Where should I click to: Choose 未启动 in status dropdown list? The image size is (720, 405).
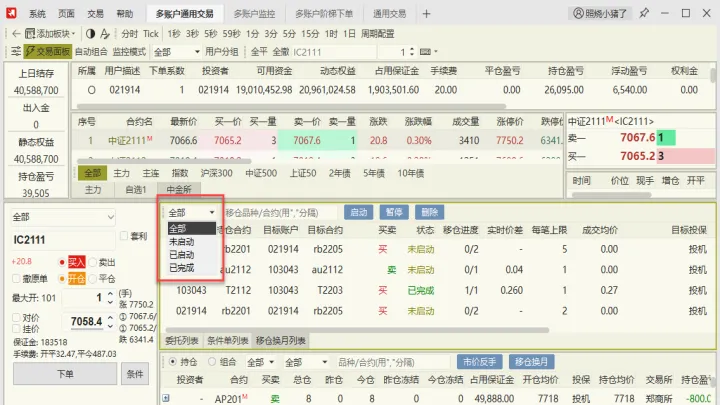pos(191,242)
